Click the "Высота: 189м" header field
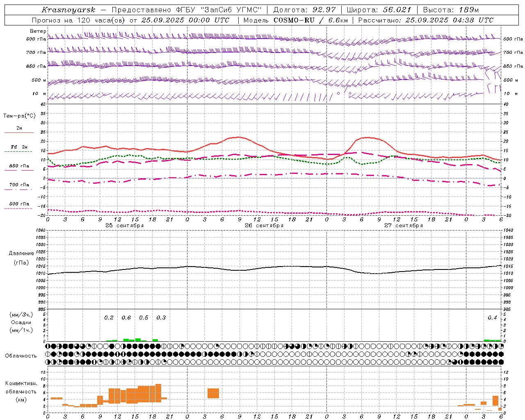 [451, 10]
